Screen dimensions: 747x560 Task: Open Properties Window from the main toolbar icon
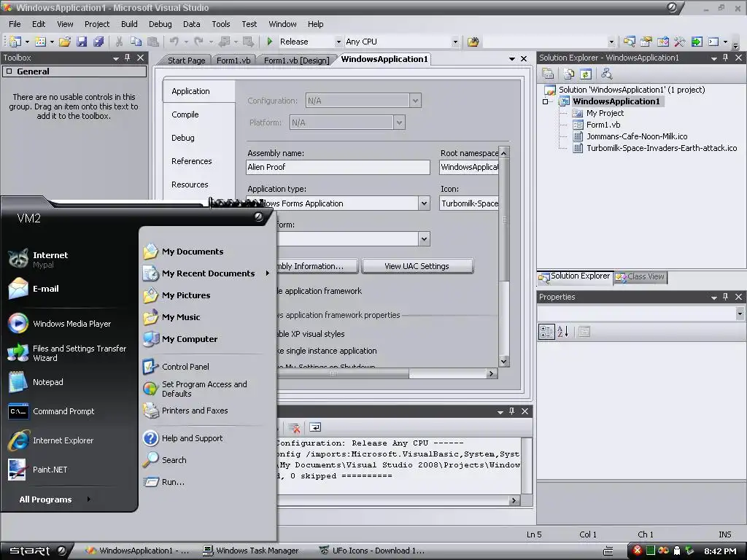click(646, 42)
